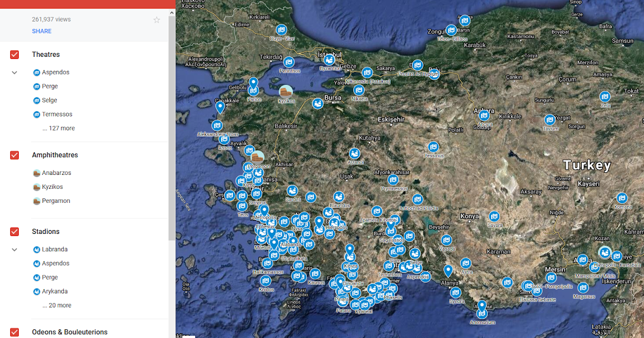Screen dimensions: 644x338
Task: Uncheck the Theatres layer checkbox
Action: pyautogui.click(x=13, y=54)
